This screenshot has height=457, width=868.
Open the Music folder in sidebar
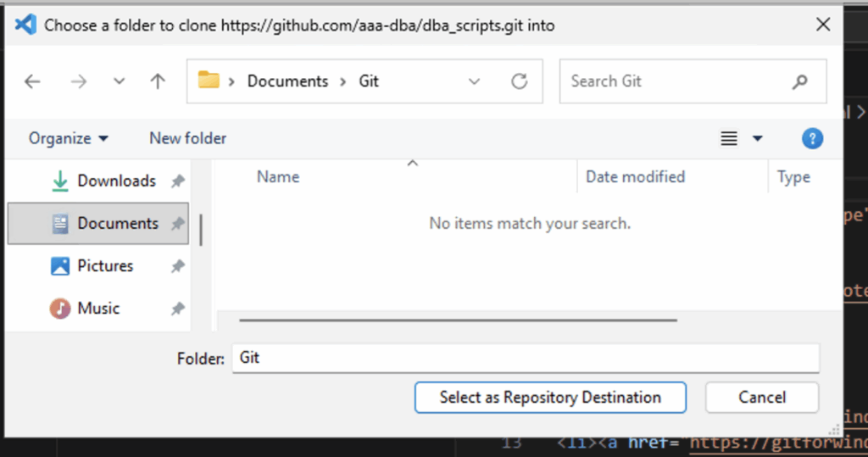(x=98, y=308)
